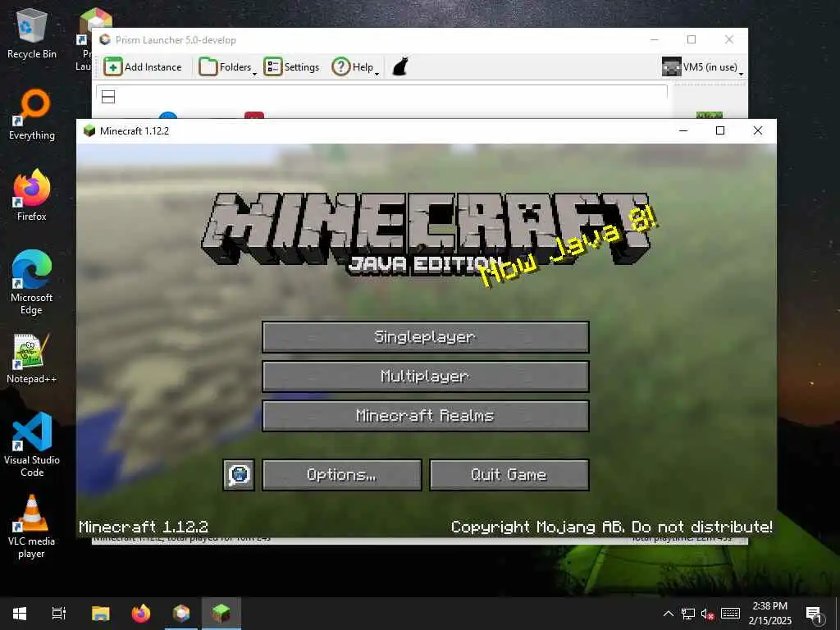
Task: Open Minecraft Realms
Action: (x=426, y=416)
